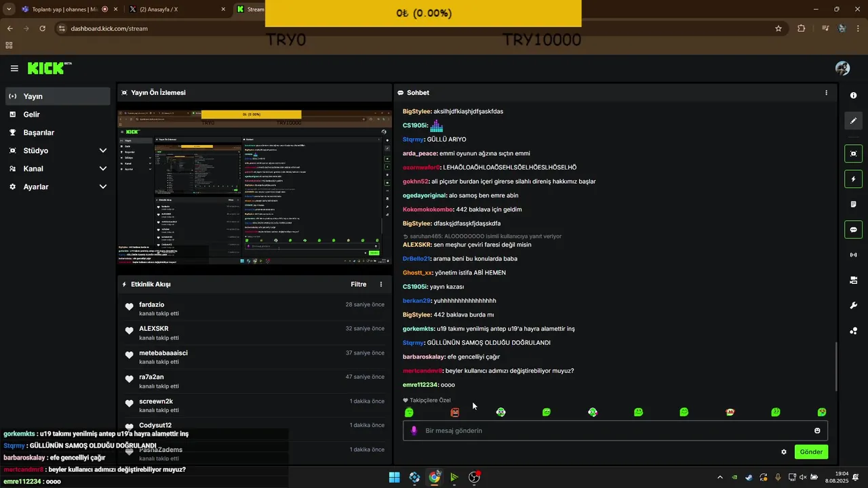
Task: Toggle the chat bubble panel icon in right sidebar
Action: coord(853,229)
